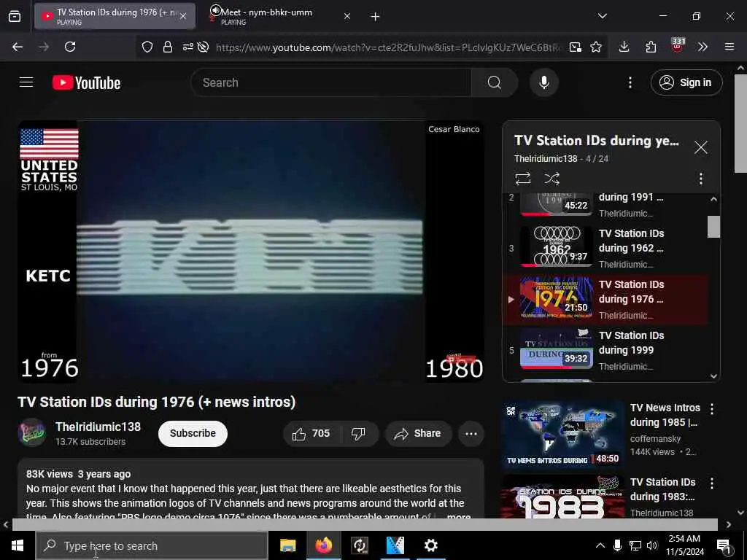Open TheIridiumic138 channel name link

point(98,427)
